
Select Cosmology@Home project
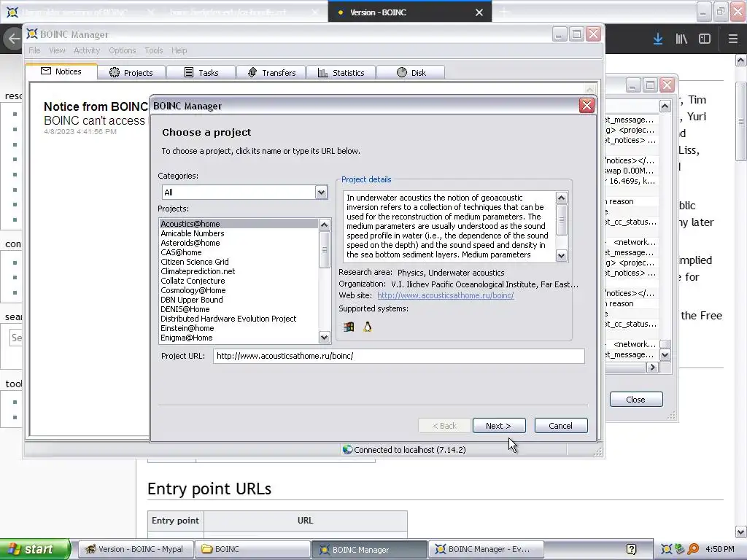pyautogui.click(x=239, y=290)
